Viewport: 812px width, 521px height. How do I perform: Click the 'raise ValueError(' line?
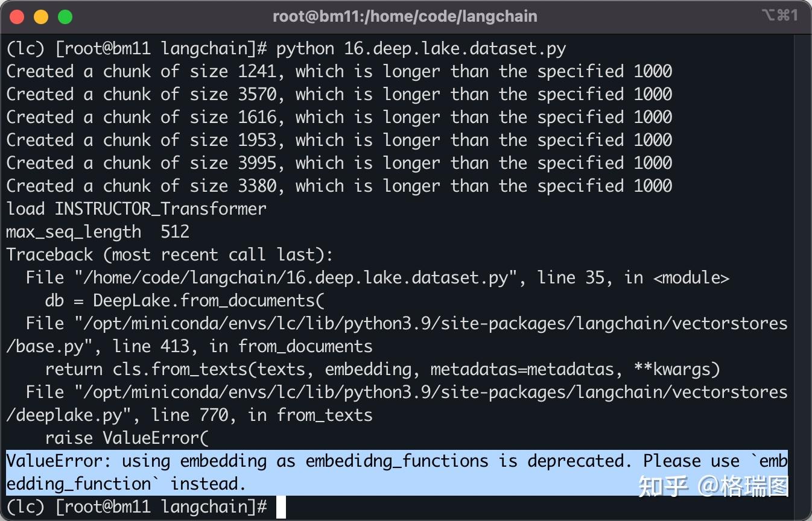[127, 438]
